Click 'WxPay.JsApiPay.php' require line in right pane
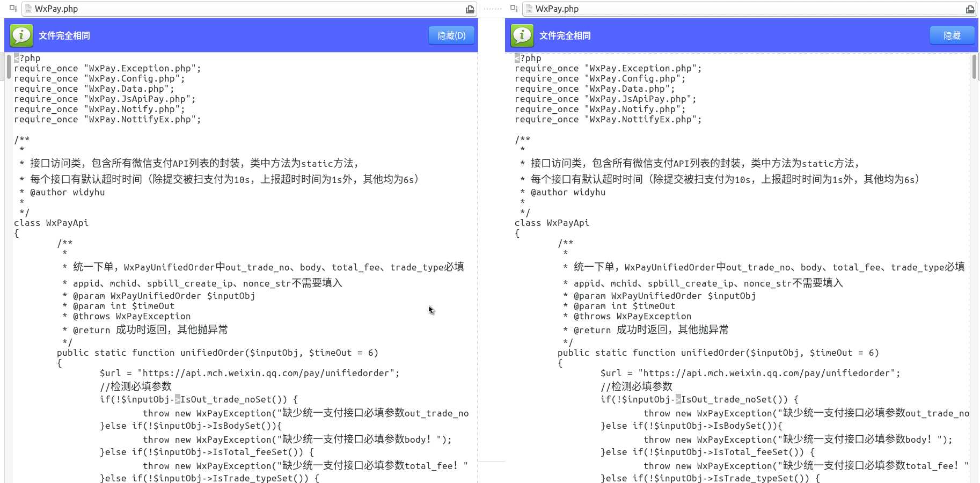This screenshot has height=483, width=980. (605, 99)
